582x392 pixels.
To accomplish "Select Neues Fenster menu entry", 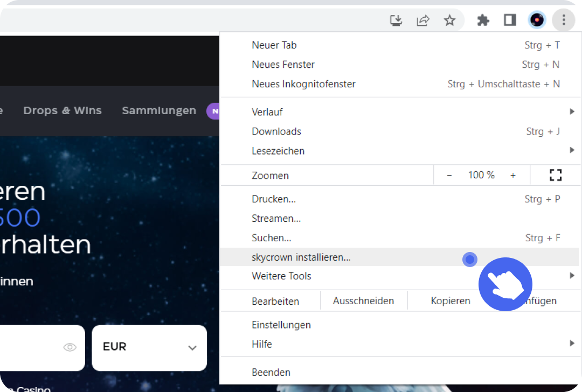I will tap(400, 65).
